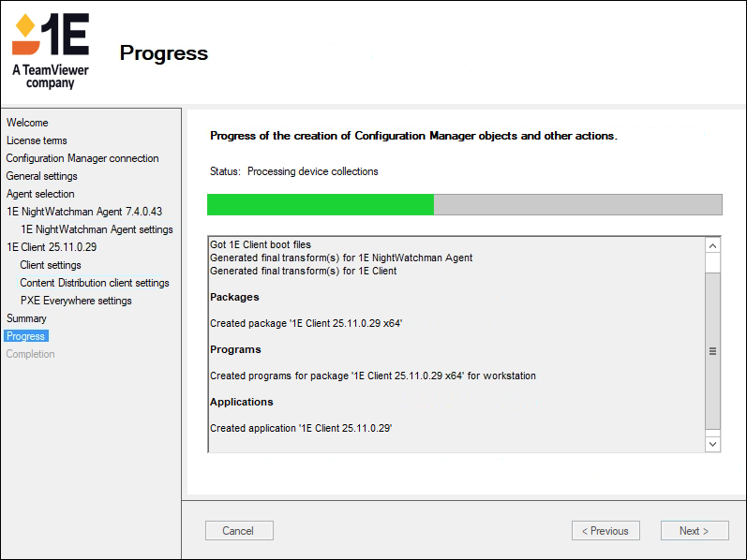The image size is (747, 560).
Task: Open Content Distribution client settings
Action: [x=95, y=283]
